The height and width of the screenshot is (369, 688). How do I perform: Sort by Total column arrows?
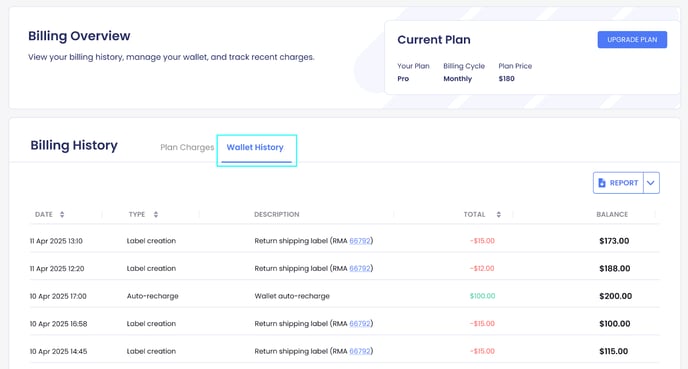(498, 214)
